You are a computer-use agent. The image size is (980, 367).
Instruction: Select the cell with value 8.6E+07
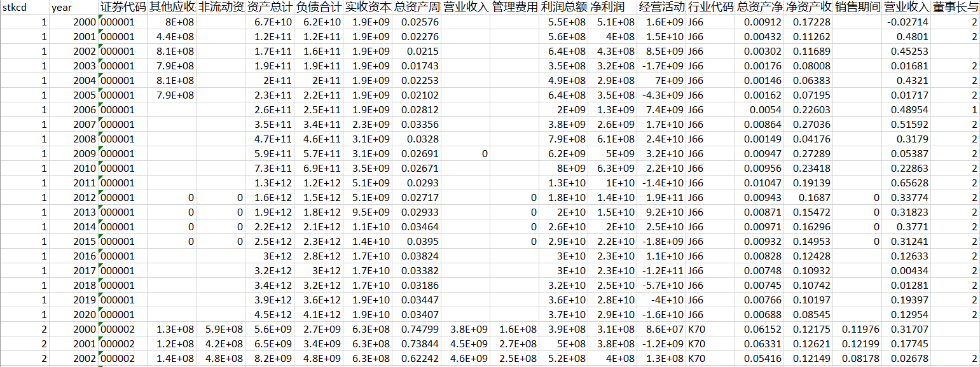pos(661,329)
